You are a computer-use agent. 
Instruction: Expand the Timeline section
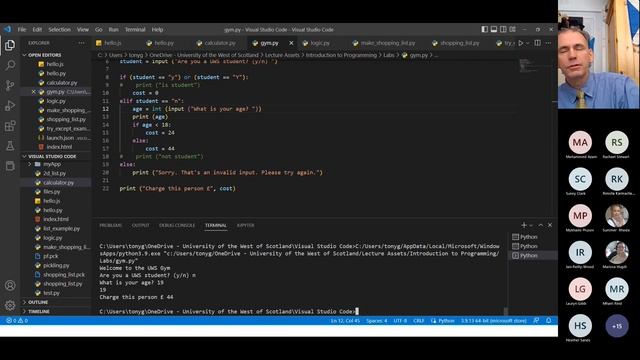pos(24,311)
